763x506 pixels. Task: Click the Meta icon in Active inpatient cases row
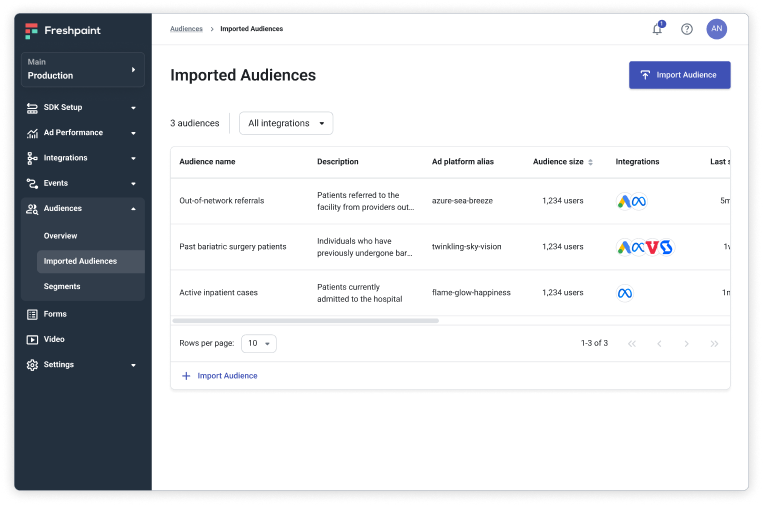click(x=625, y=293)
